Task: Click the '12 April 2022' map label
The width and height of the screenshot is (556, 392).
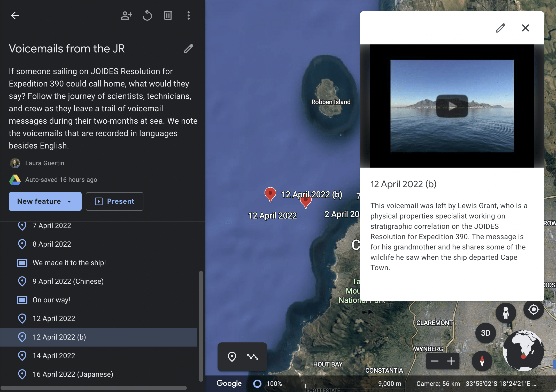Action: tap(273, 216)
